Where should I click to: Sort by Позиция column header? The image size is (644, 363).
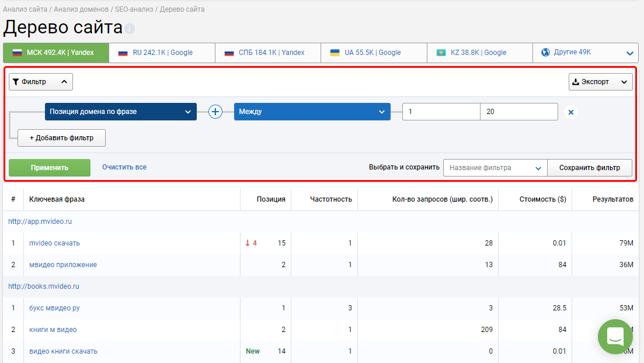click(x=271, y=199)
